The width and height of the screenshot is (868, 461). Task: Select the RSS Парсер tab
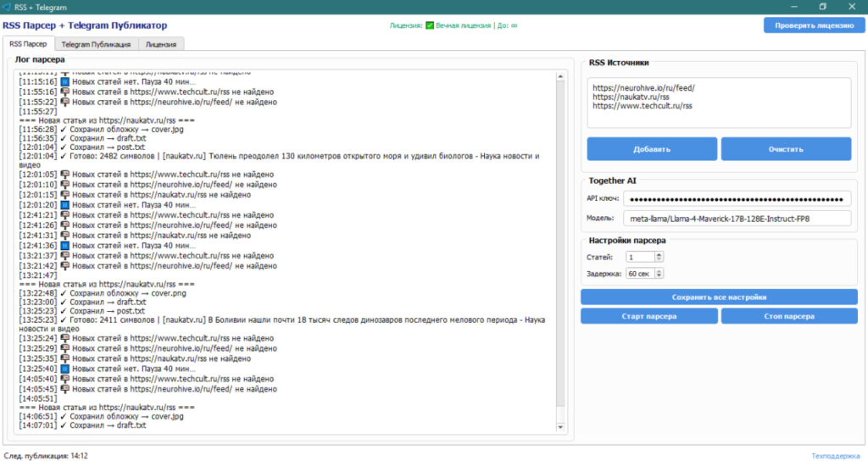[x=29, y=44]
